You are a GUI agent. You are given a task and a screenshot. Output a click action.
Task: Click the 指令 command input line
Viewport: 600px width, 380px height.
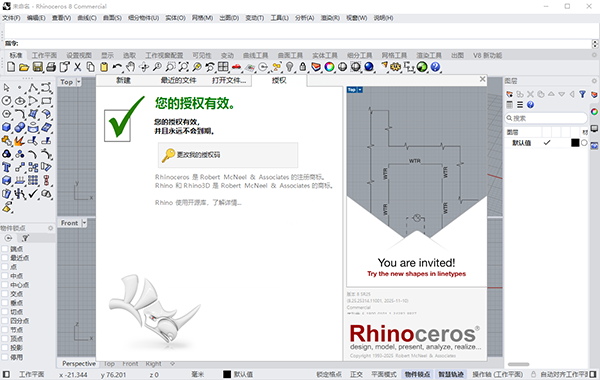(298, 44)
